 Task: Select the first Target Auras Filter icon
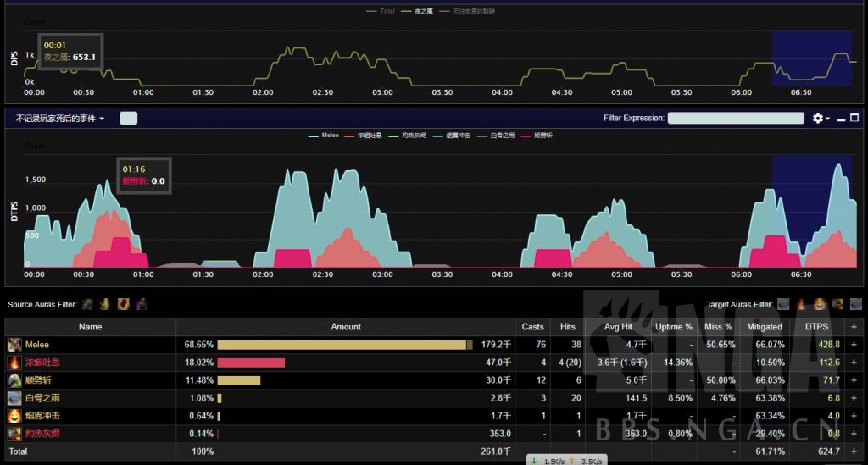(783, 304)
